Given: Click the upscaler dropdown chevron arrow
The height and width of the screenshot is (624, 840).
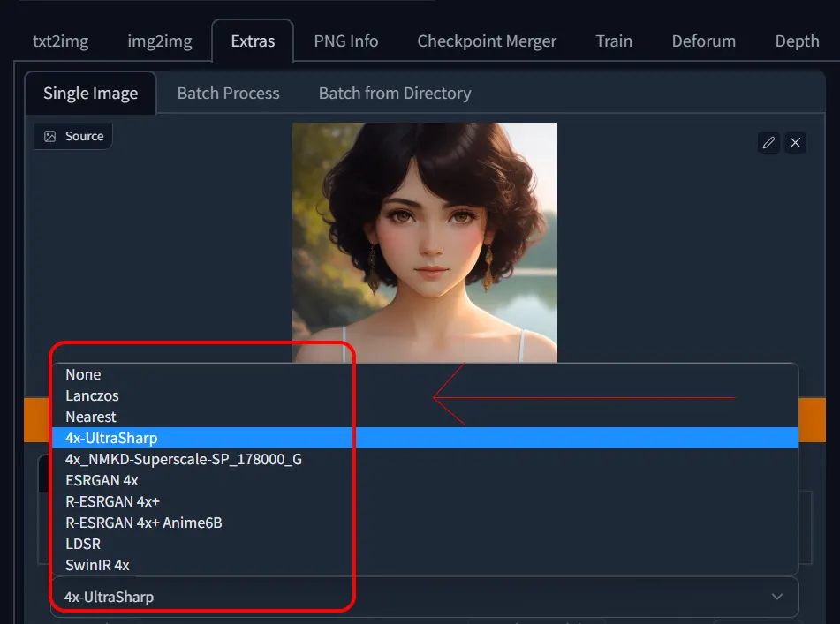Looking at the screenshot, I should point(777,596).
